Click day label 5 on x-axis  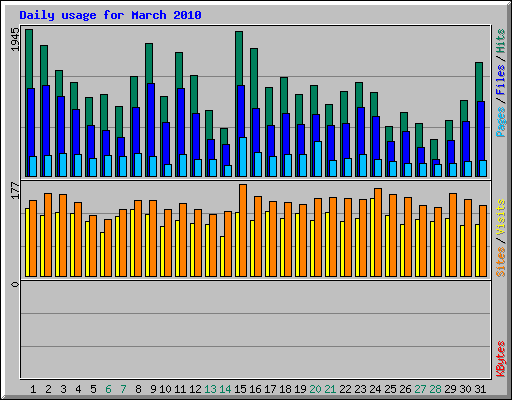(93, 389)
